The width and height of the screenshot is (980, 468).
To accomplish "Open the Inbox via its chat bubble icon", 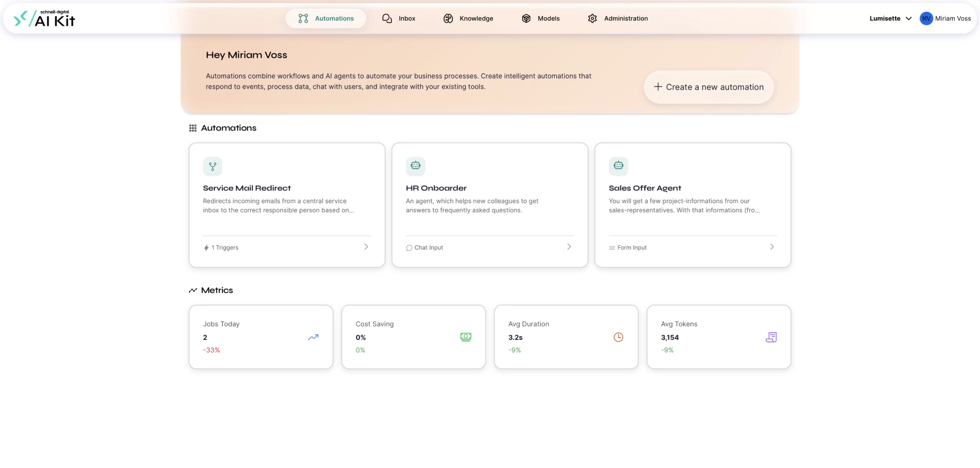I will pos(387,18).
